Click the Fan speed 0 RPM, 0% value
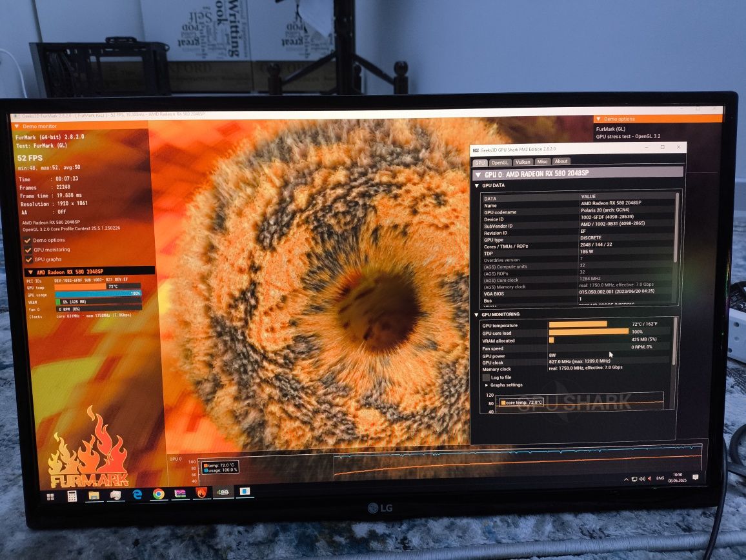The width and height of the screenshot is (746, 560). click(x=641, y=347)
